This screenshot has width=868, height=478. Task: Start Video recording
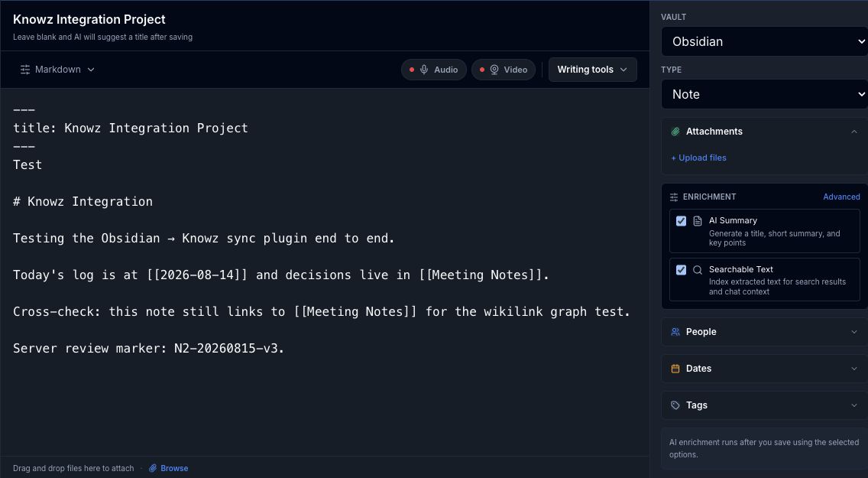point(504,70)
